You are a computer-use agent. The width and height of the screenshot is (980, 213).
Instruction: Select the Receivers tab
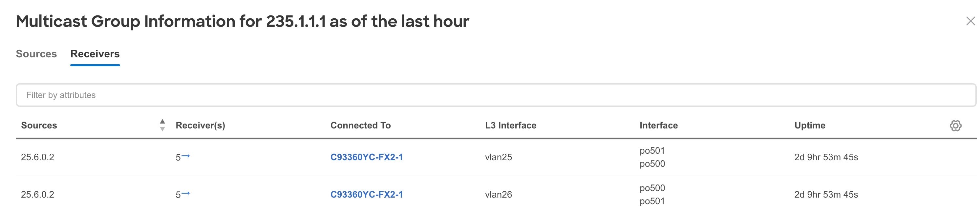95,54
